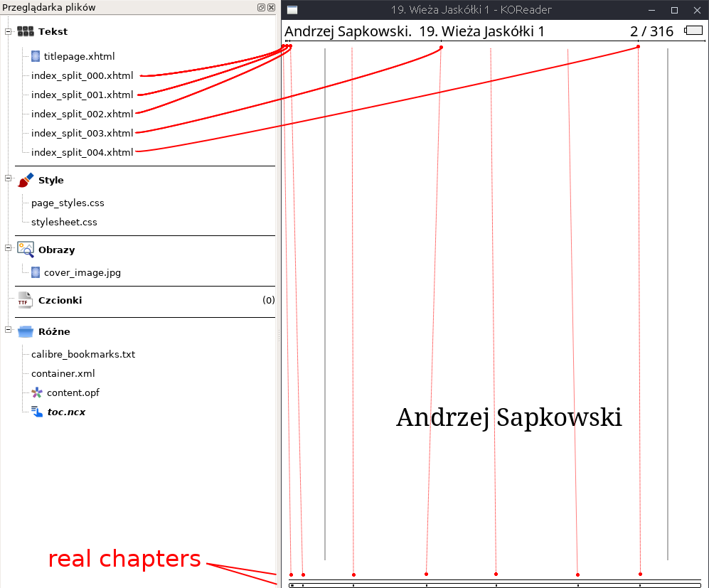Click the image viewer icon beside Obrazy
This screenshot has width=709, height=588.
26,250
